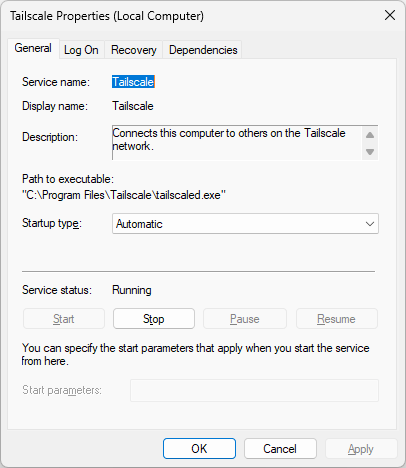Click the path to executable text
Image resolution: width=406 pixels, height=468 pixels.
pyautogui.click(x=124, y=195)
